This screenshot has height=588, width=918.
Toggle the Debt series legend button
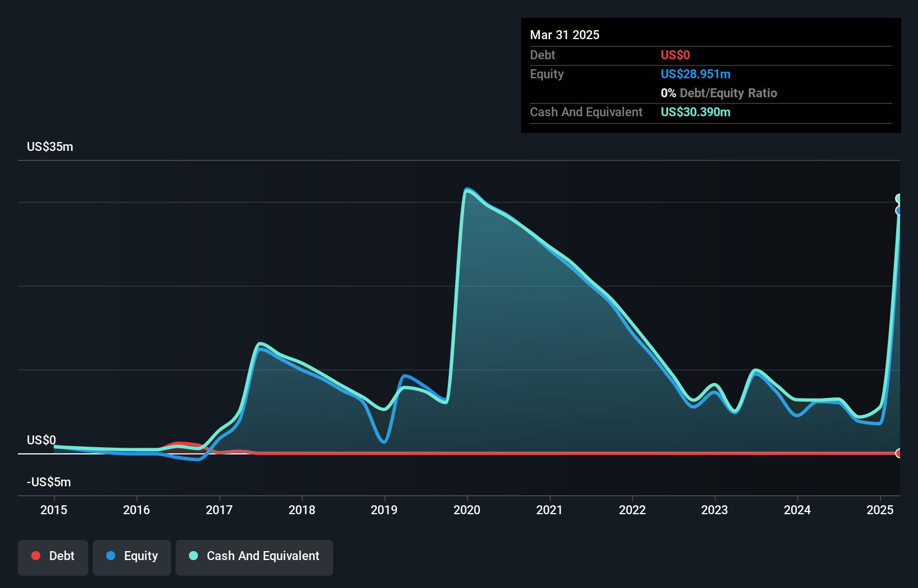tap(53, 557)
